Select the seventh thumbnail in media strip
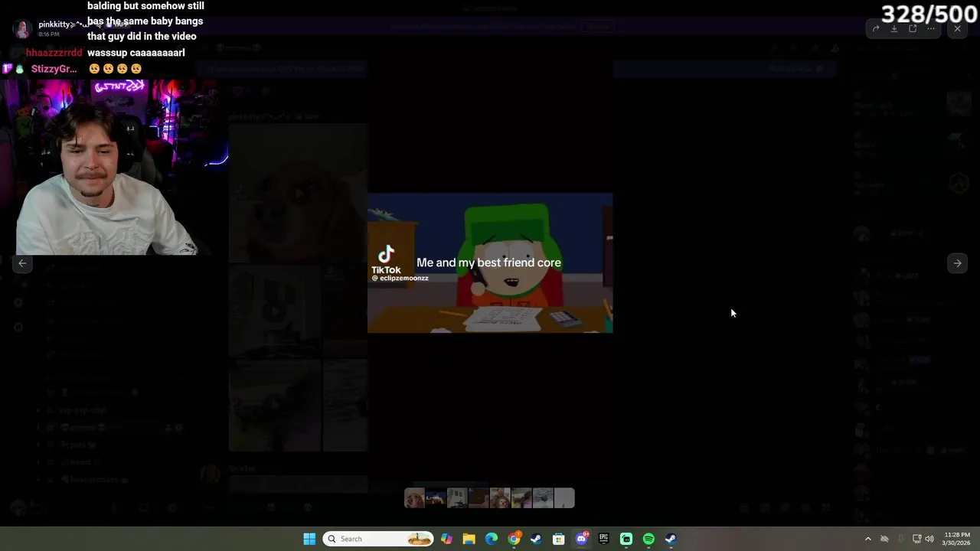980x551 pixels. tap(543, 498)
